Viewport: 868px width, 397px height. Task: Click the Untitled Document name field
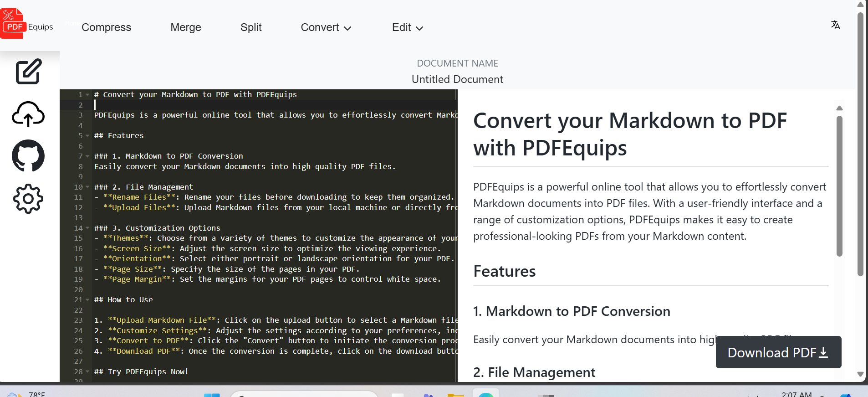pyautogui.click(x=457, y=79)
